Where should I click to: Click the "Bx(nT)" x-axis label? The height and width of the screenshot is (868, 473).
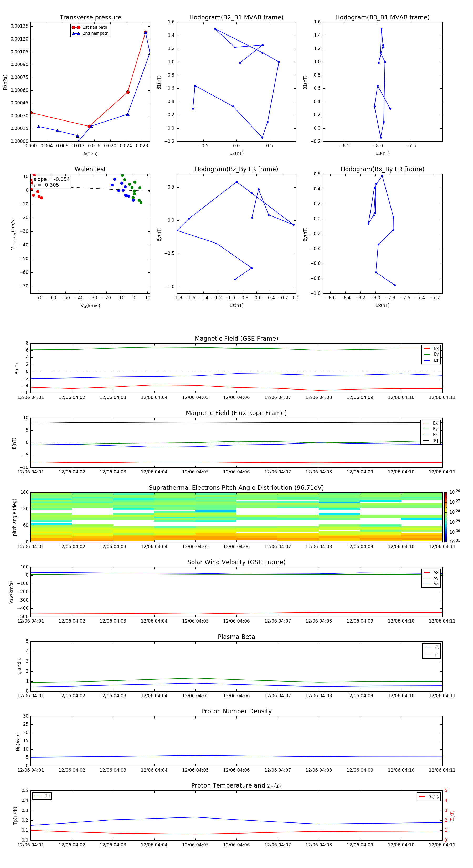[382, 305]
